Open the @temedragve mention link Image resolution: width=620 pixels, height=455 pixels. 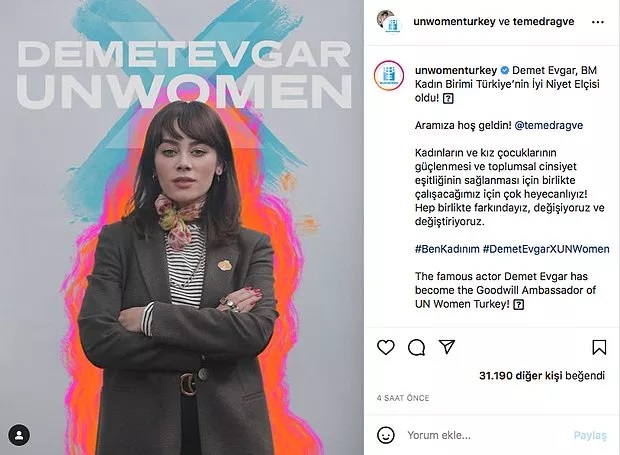pyautogui.click(x=548, y=125)
